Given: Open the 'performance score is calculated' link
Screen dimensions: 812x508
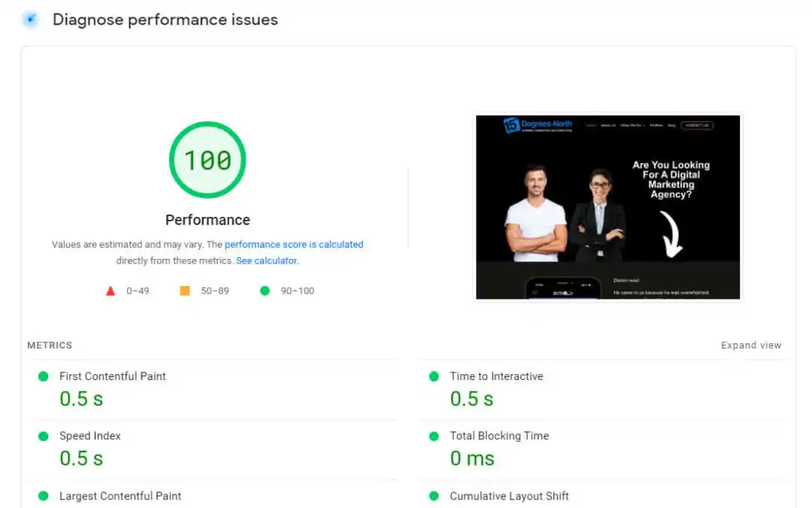Looking at the screenshot, I should tap(294, 244).
